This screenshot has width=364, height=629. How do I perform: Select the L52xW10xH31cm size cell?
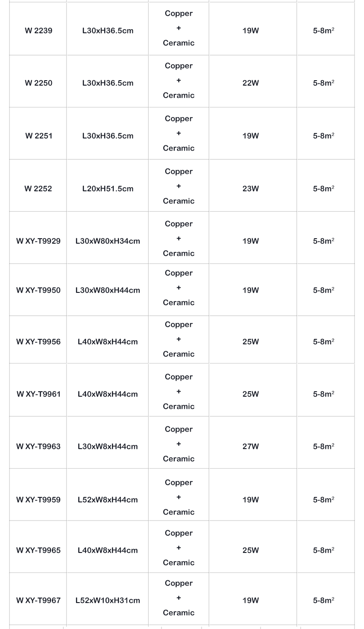point(108,601)
